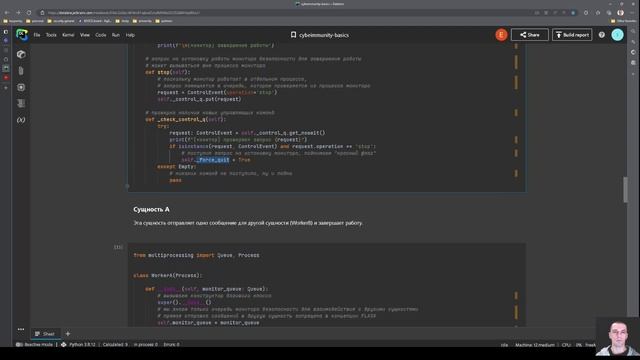The image size is (640, 360).
Task: Click highlighted _force_quit text in code
Action: point(213,160)
